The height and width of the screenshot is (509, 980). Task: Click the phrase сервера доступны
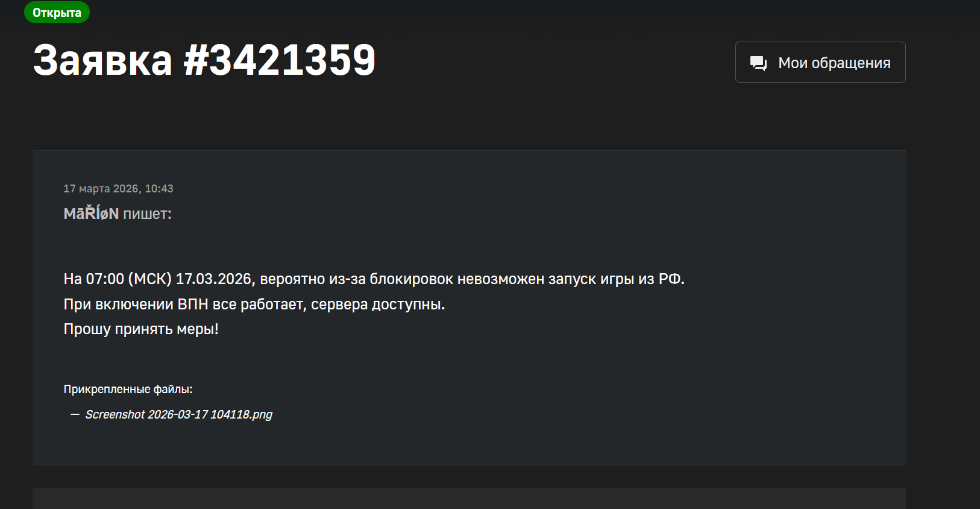(x=378, y=305)
